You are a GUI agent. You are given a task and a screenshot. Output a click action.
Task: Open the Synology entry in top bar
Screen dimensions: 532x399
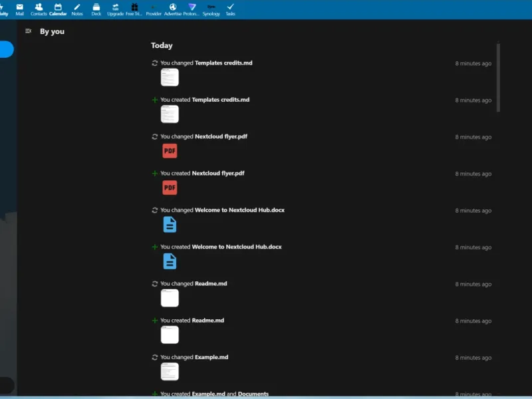[211, 9]
